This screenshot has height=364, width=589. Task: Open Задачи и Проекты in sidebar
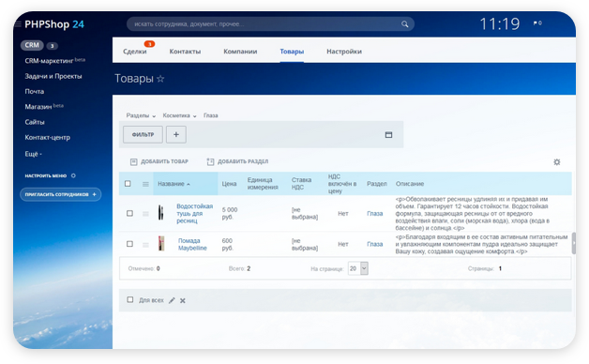click(x=53, y=76)
